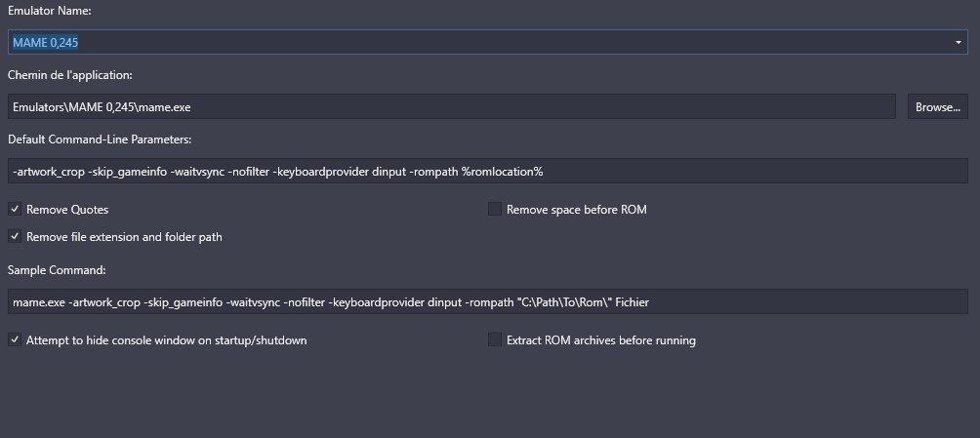
Task: Click the Remove file extension label text
Action: click(x=124, y=237)
